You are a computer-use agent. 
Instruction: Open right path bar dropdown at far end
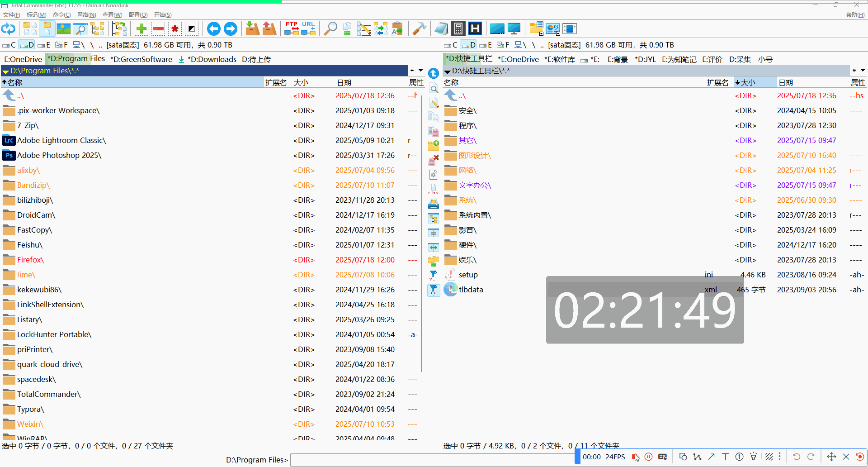tap(863, 71)
